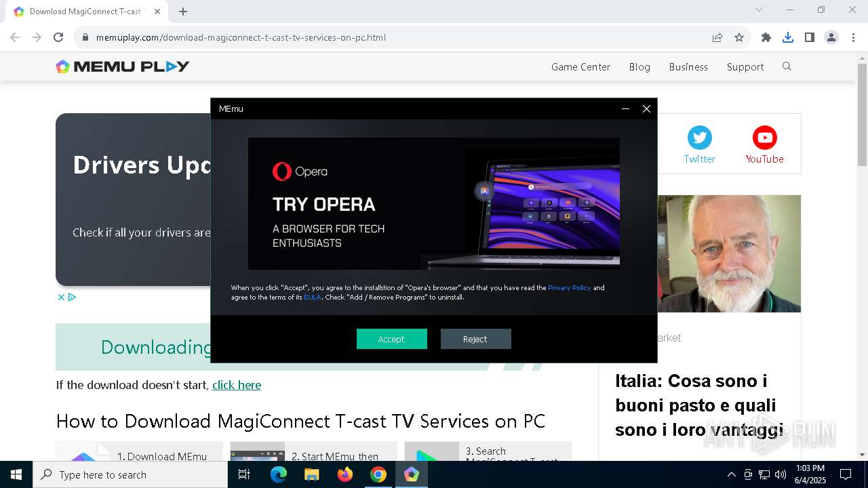This screenshot has width=868, height=488.
Task: Click the Drivers Update ad banner
Action: (133, 199)
